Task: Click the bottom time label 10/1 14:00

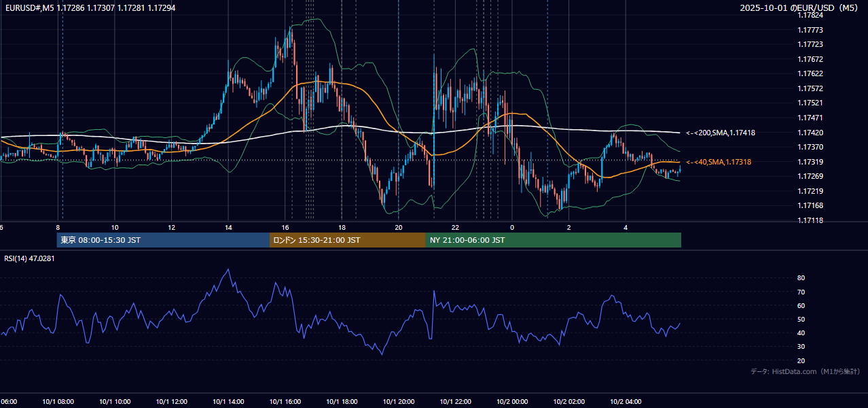Action: [x=229, y=402]
